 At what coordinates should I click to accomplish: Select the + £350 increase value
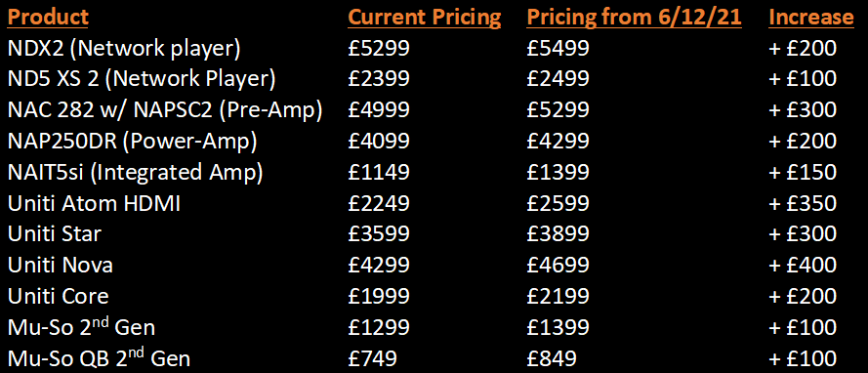[x=803, y=204]
